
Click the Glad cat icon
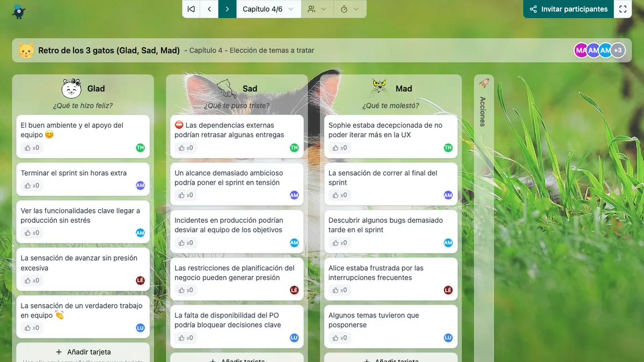coord(71,88)
